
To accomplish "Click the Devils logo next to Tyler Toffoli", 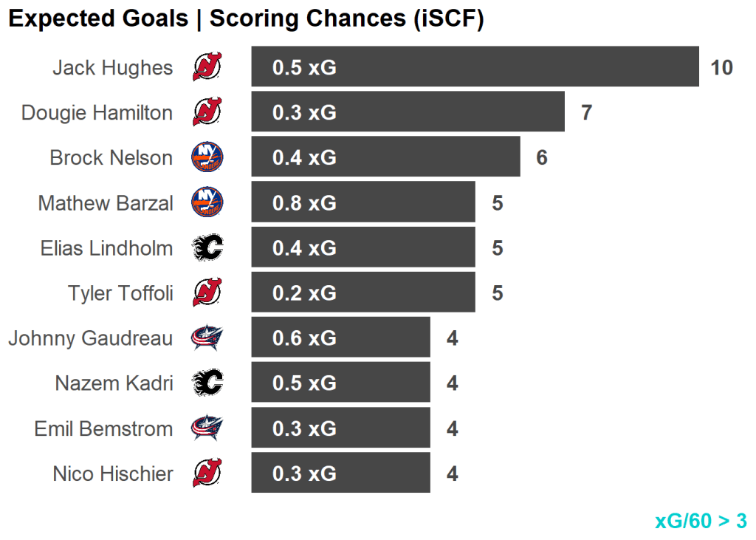I will pyautogui.click(x=207, y=293).
